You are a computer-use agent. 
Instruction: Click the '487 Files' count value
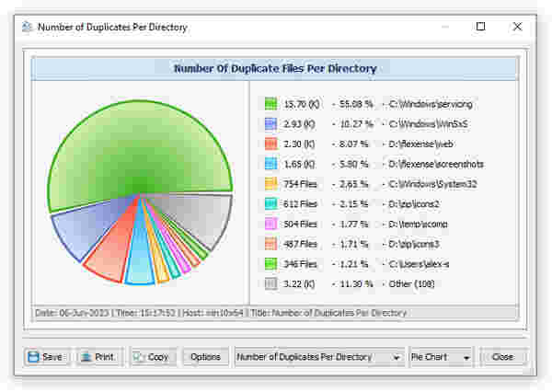pyautogui.click(x=300, y=244)
